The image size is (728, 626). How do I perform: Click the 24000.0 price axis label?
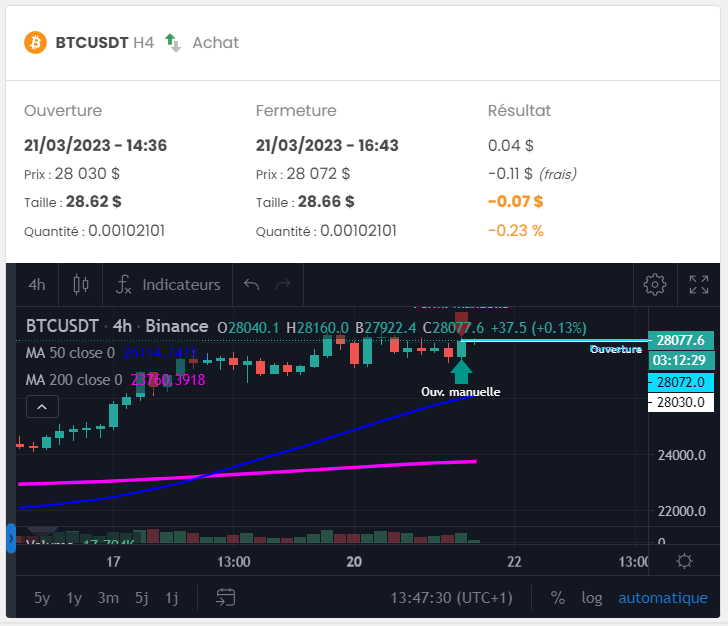point(682,455)
